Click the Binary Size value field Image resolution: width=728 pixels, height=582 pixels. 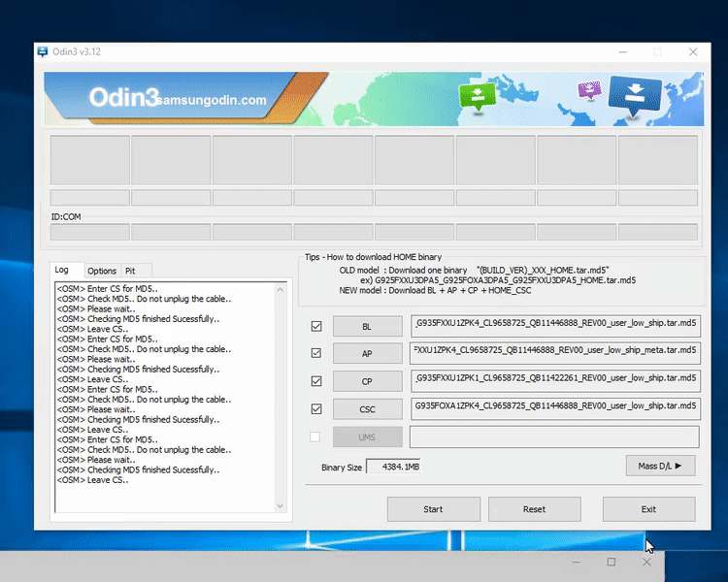coord(393,467)
